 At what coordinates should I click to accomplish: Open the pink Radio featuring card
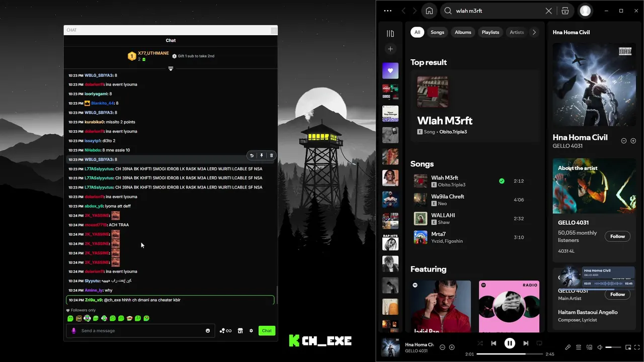509,307
